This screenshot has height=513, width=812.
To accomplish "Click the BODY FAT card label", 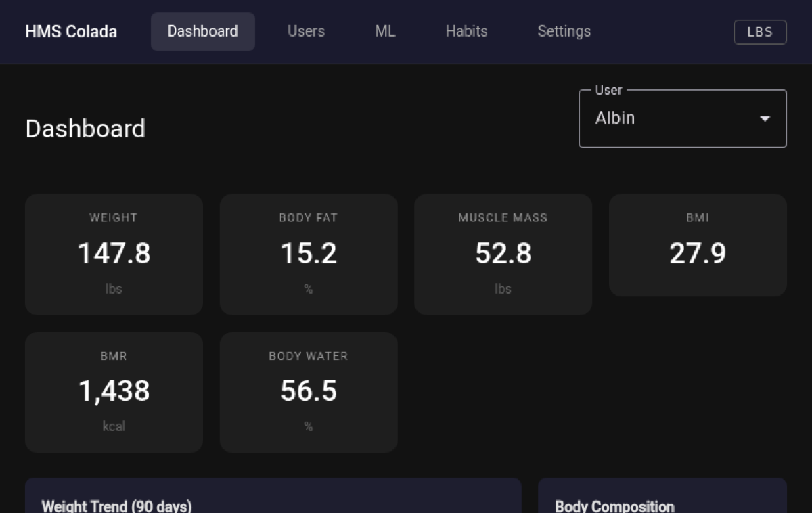I will point(309,218).
